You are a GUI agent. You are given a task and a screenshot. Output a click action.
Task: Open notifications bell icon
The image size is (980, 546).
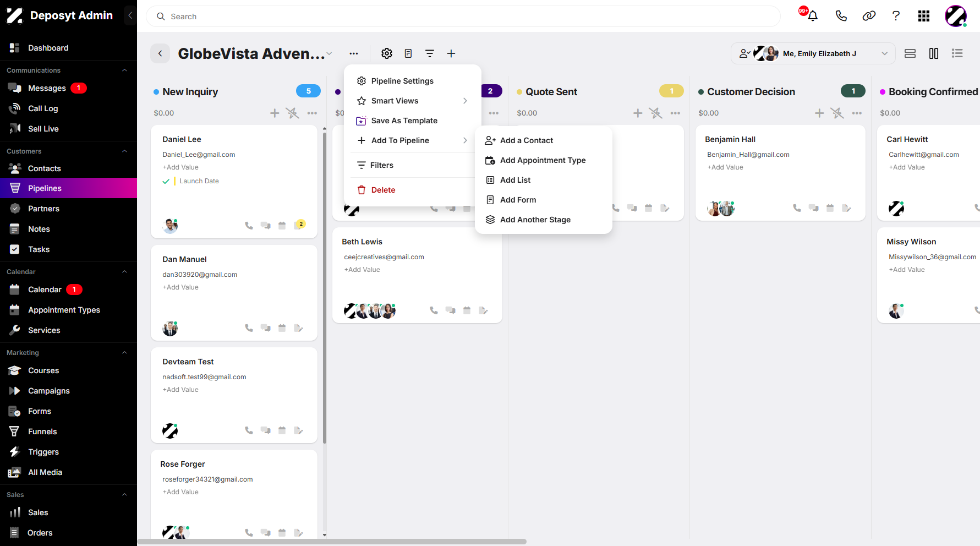click(x=812, y=16)
